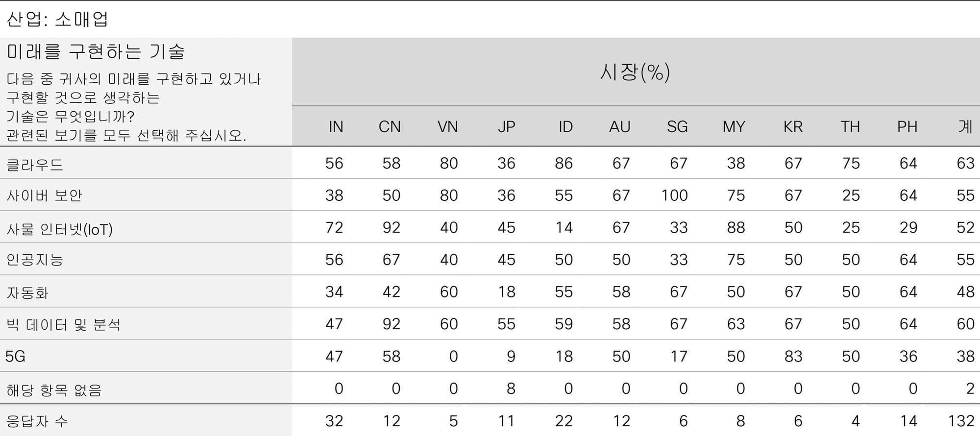Click the 사물 인터넷(IoT) row label
The image size is (980, 437).
(59, 229)
